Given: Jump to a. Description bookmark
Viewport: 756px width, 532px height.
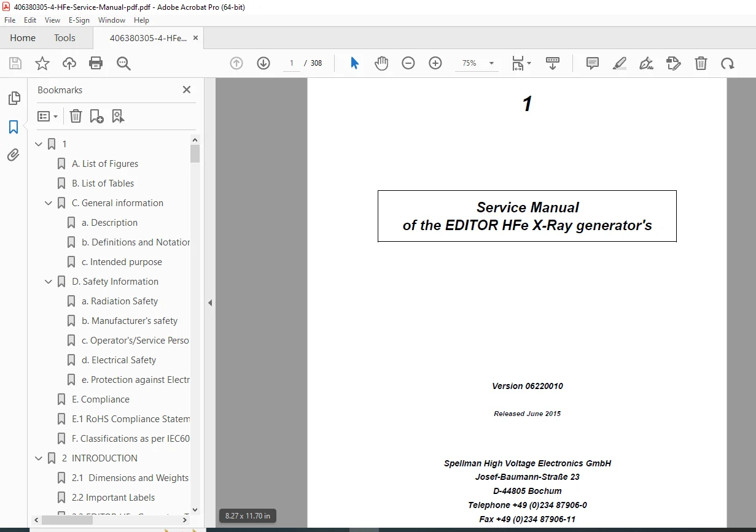Looking at the screenshot, I should pyautogui.click(x=109, y=223).
